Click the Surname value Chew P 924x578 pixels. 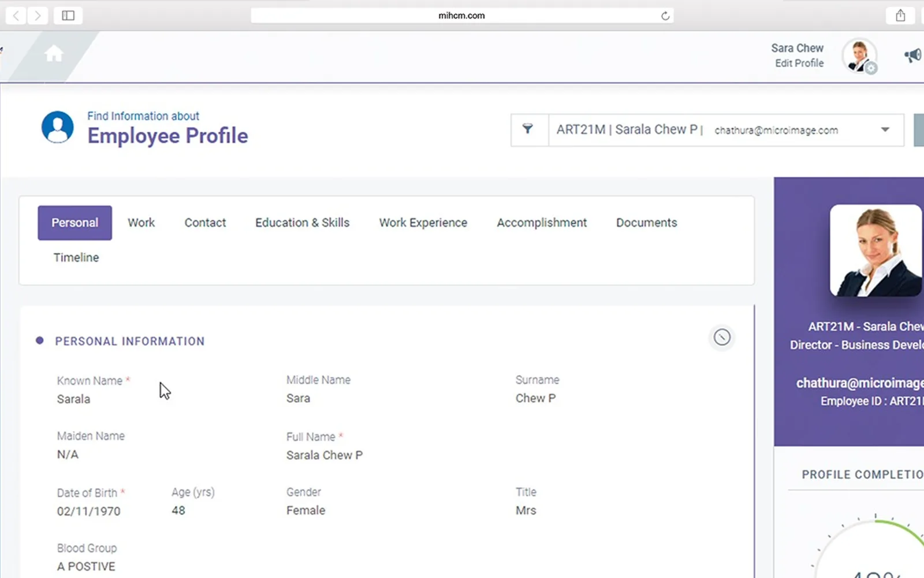tap(535, 398)
